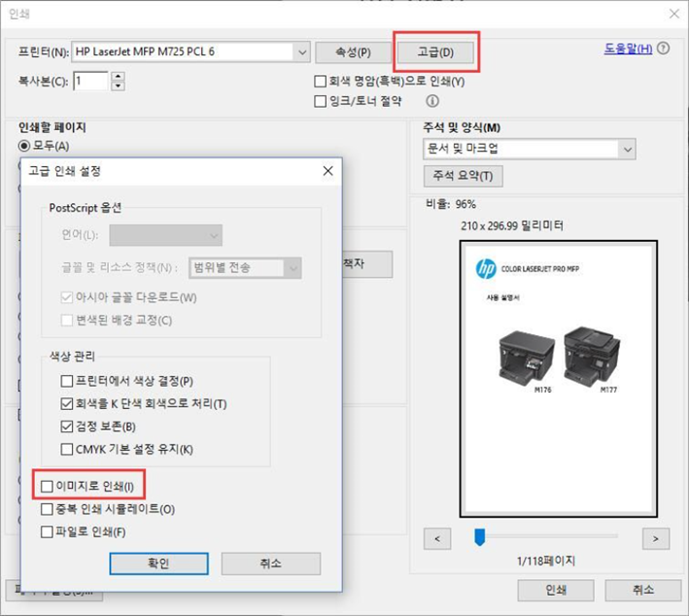The height and width of the screenshot is (616, 689).
Task: Check the 파일로 인쇄(F) box
Action: [47, 532]
